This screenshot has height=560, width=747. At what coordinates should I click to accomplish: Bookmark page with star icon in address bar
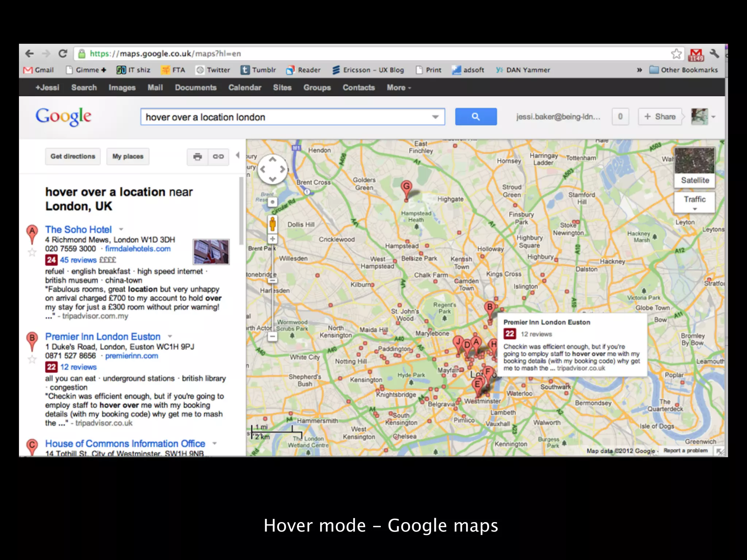(676, 54)
